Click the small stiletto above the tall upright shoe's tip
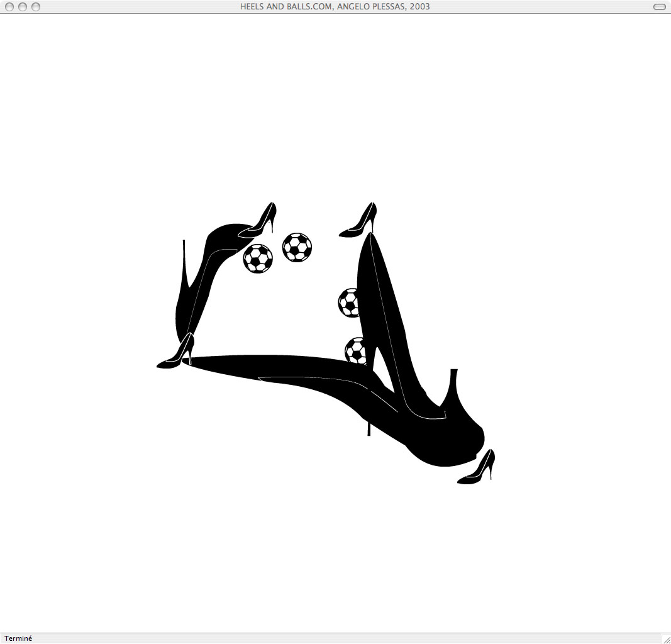Image resolution: width=671 pixels, height=644 pixels. [x=358, y=220]
